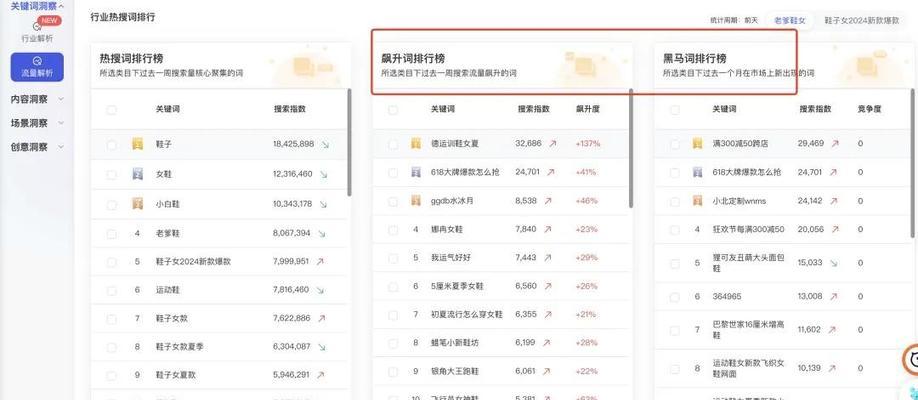This screenshot has width=918, height=400.
Task: Click keyword 5厘米夏季女鞋
Action: (457, 286)
